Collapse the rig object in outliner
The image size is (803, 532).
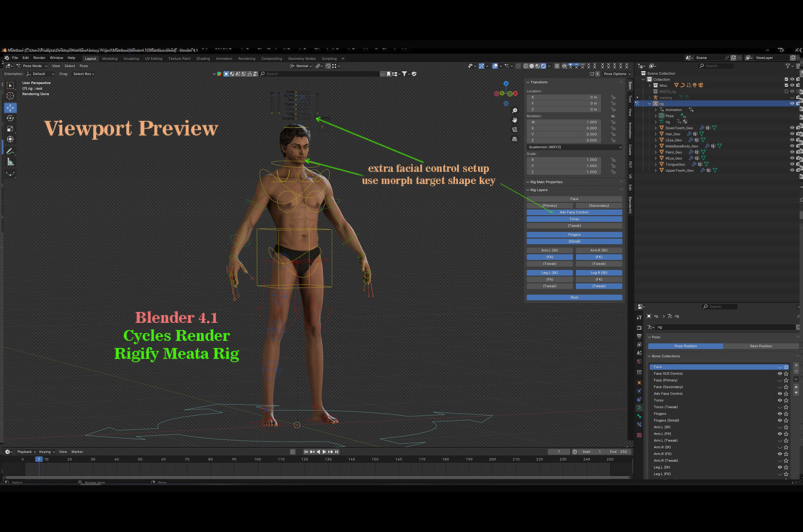coord(650,104)
